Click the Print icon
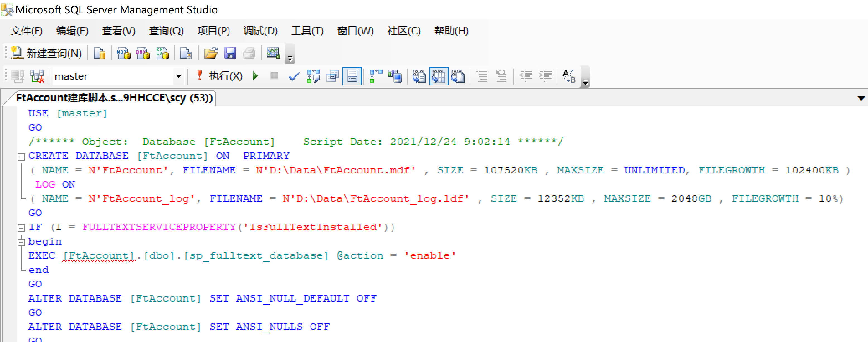Image resolution: width=868 pixels, height=342 pixels. pos(249,53)
